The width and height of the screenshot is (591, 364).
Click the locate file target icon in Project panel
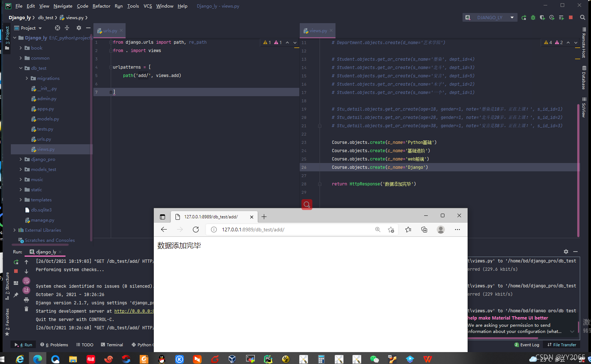58,28
